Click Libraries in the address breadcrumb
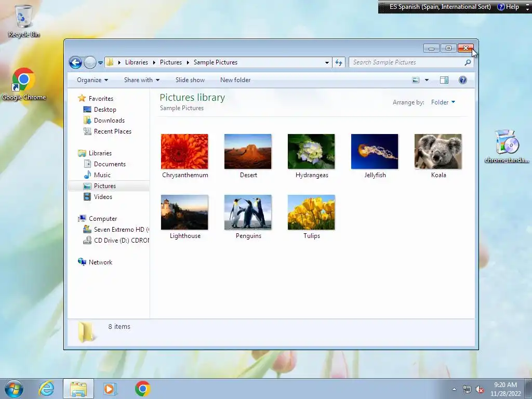Screen dimensions: 532x399 (137, 62)
